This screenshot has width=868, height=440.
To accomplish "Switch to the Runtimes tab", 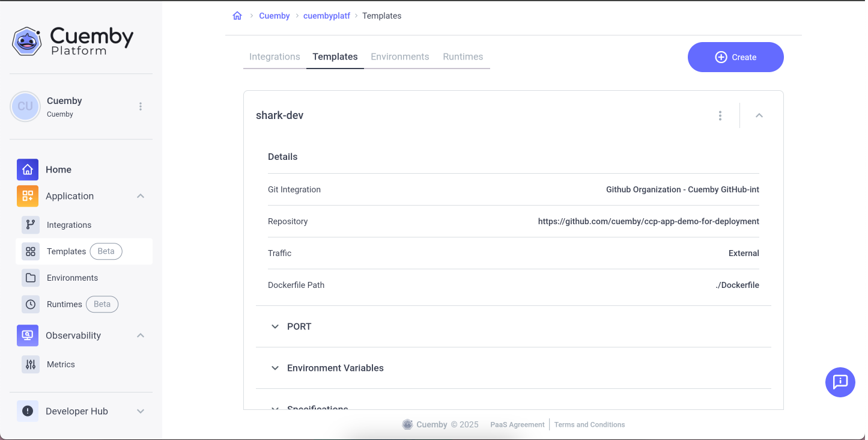I will tap(463, 57).
